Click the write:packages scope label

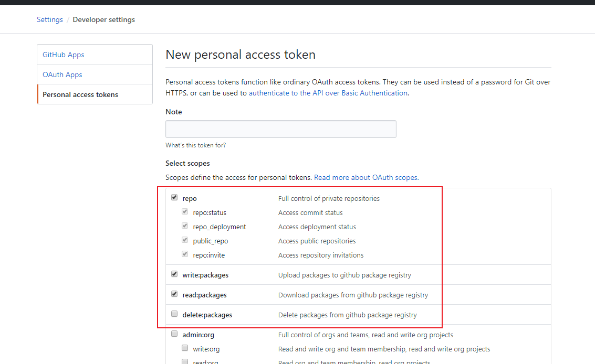coord(205,275)
